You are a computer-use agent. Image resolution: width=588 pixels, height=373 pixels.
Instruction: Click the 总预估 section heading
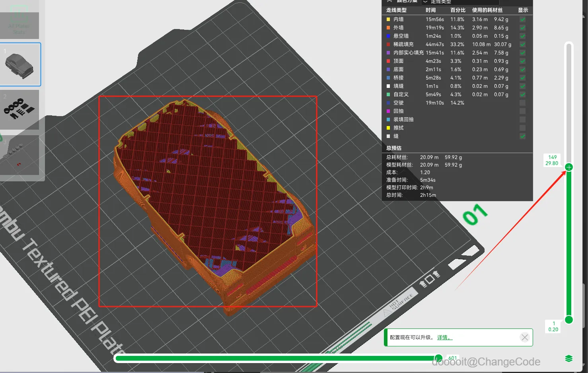(x=394, y=148)
